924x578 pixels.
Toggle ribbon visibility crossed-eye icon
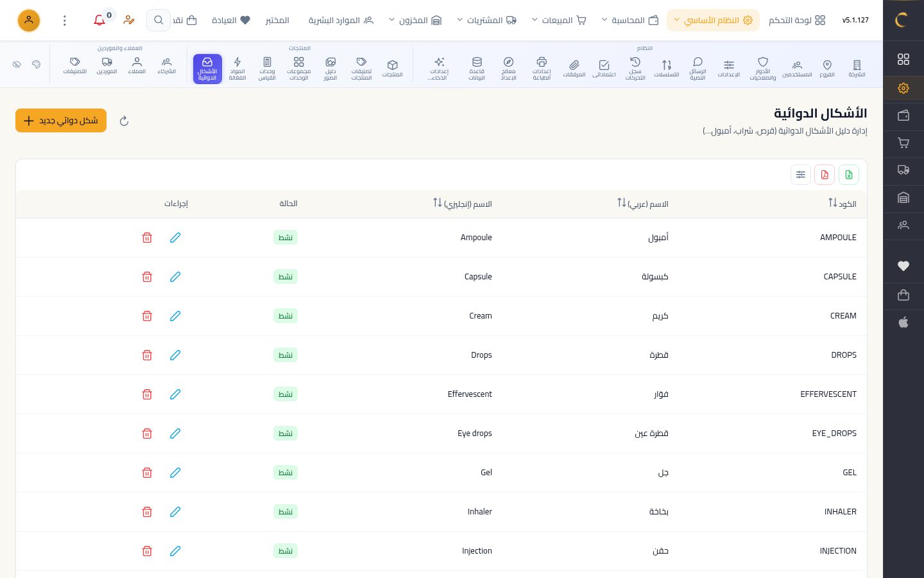tap(17, 64)
